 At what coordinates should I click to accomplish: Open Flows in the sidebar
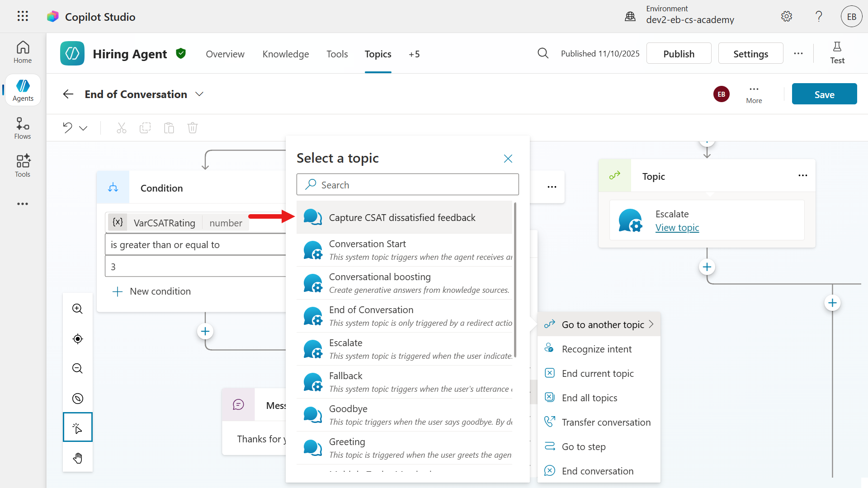(x=23, y=128)
